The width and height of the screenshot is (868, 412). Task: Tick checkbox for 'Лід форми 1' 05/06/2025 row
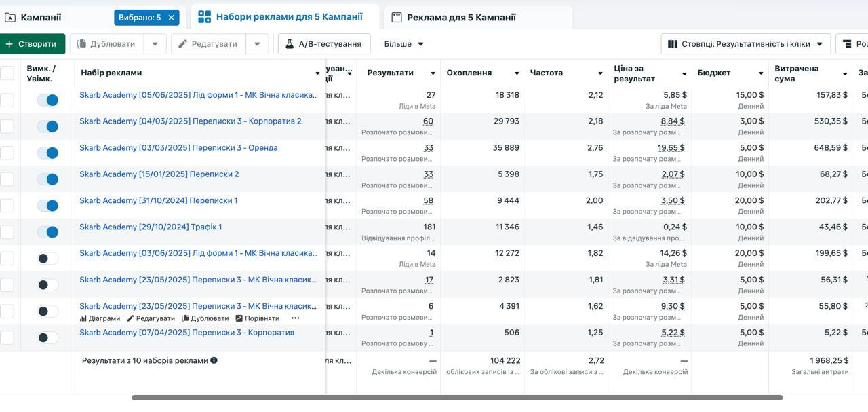(7, 100)
